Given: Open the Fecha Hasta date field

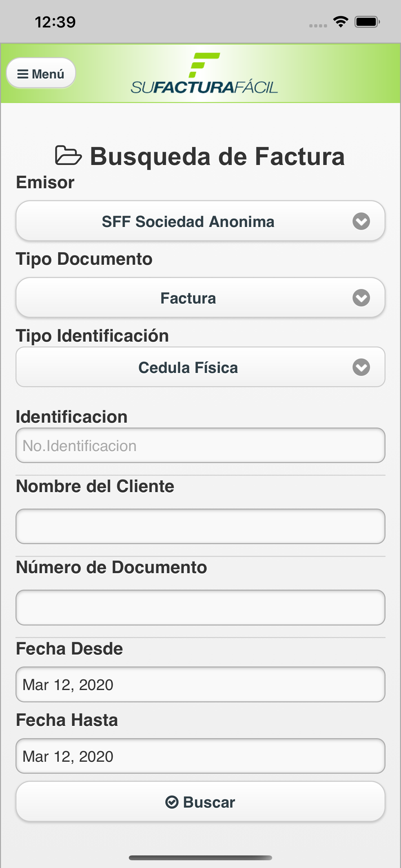Looking at the screenshot, I should (200, 756).
